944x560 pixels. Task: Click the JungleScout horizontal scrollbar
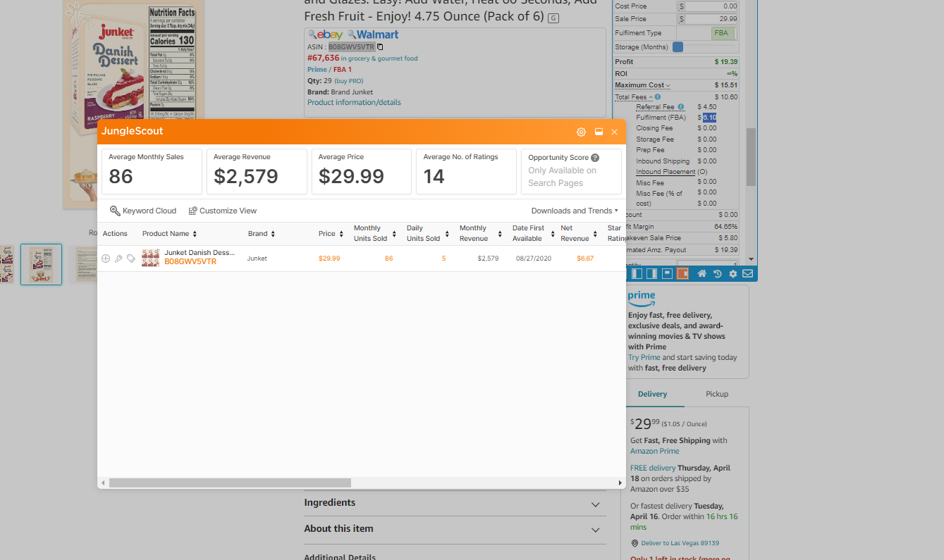coord(230,483)
